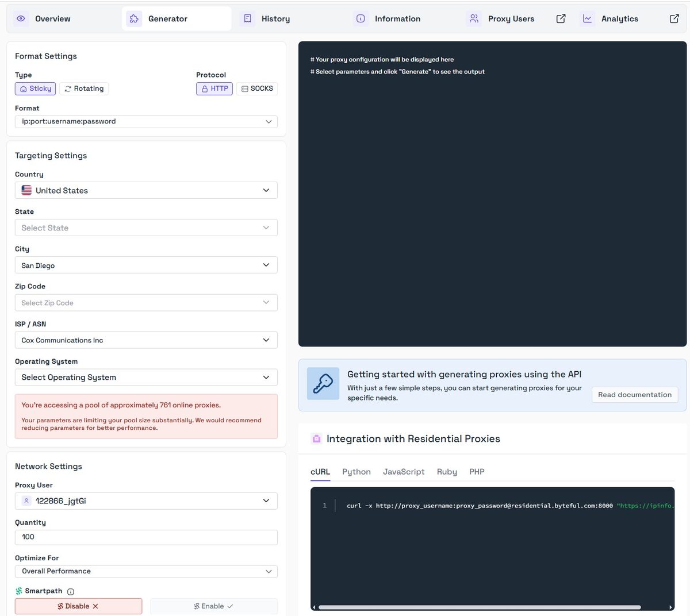Click the Smartpath info icon
Screen dimensions: 690x616
(71, 591)
